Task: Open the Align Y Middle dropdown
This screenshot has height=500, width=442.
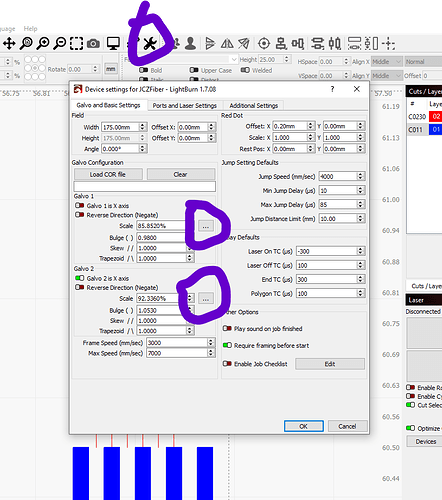Action: coord(387,76)
